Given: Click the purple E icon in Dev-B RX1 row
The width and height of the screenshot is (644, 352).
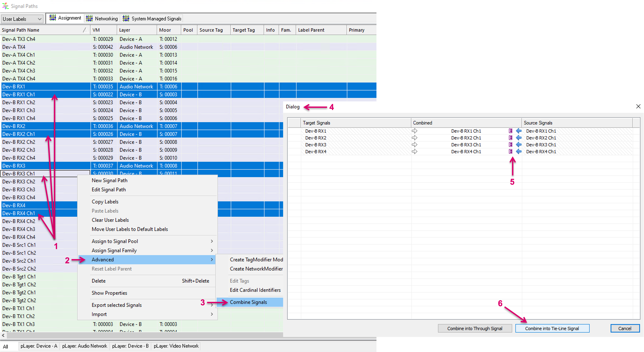Looking at the screenshot, I should [x=511, y=131].
